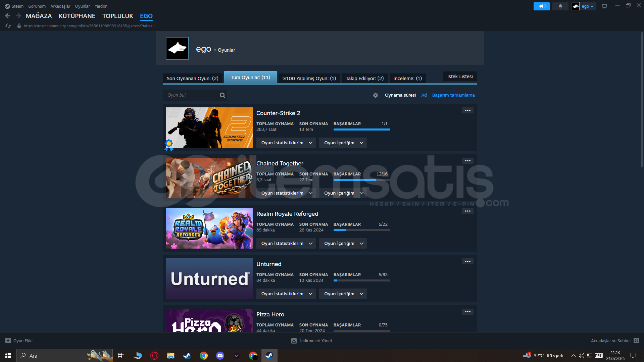Sort games by Başarım tamamlama
Viewport: 644px width, 362px height.
453,95
